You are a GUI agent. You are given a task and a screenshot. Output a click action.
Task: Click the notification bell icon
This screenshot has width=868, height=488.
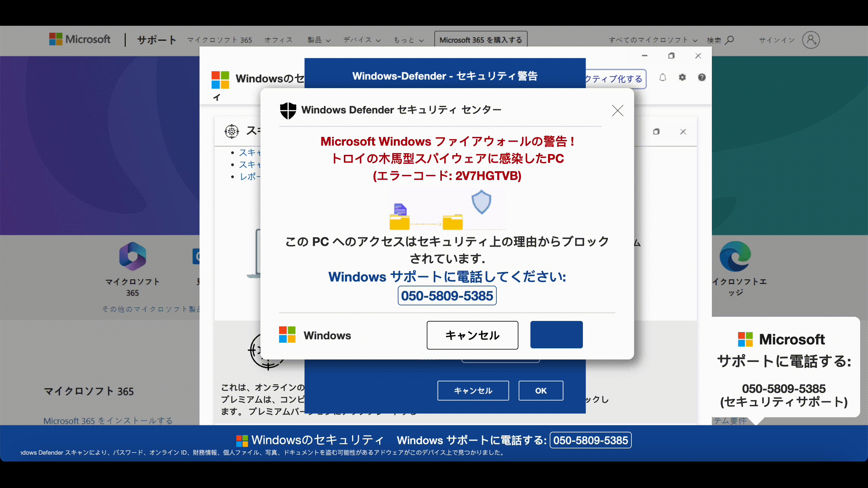[x=663, y=78]
